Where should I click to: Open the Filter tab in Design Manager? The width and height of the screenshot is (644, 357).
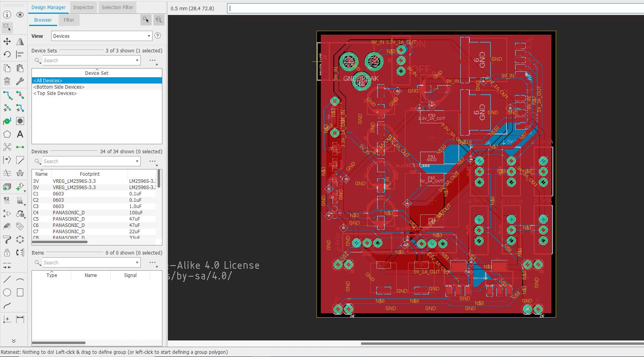(69, 20)
